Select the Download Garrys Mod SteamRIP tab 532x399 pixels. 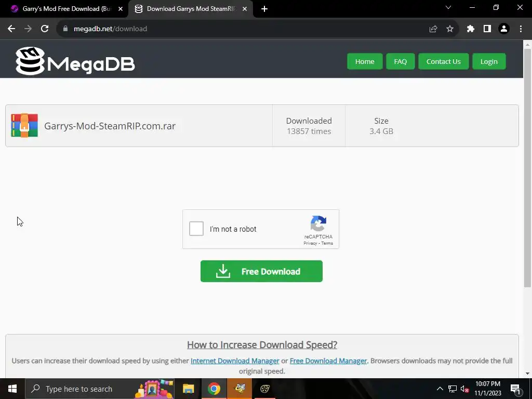[x=190, y=9]
